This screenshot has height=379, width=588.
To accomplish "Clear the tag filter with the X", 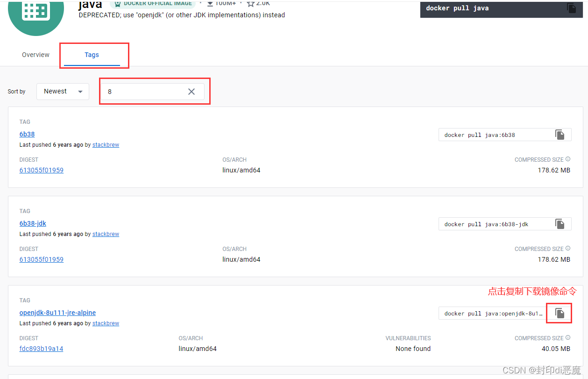I will click(191, 92).
